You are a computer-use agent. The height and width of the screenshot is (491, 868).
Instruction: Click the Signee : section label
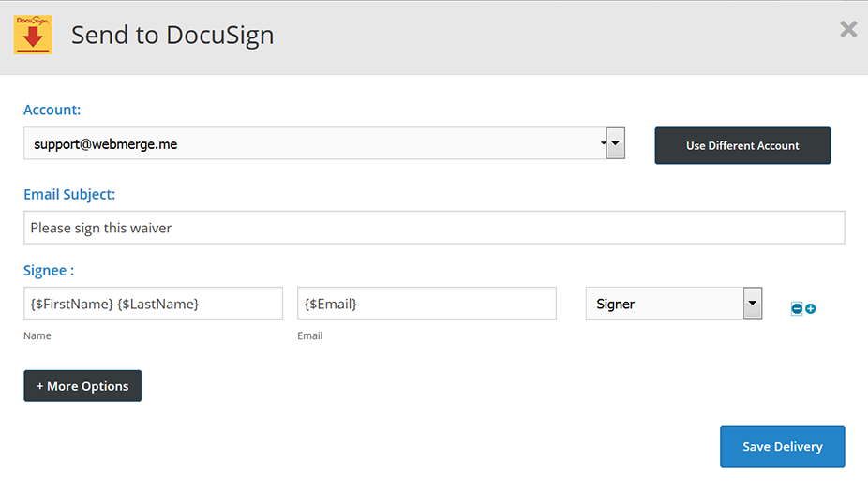pyautogui.click(x=49, y=270)
